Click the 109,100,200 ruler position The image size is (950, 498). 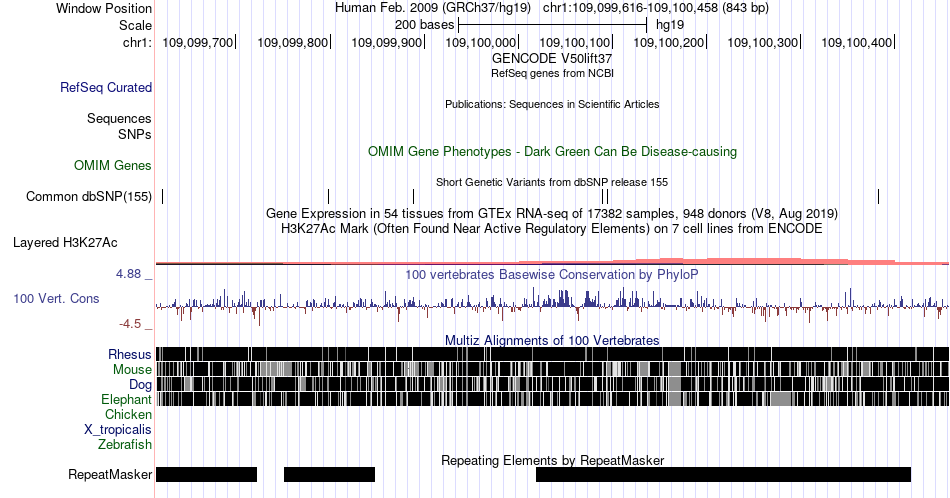tap(669, 42)
